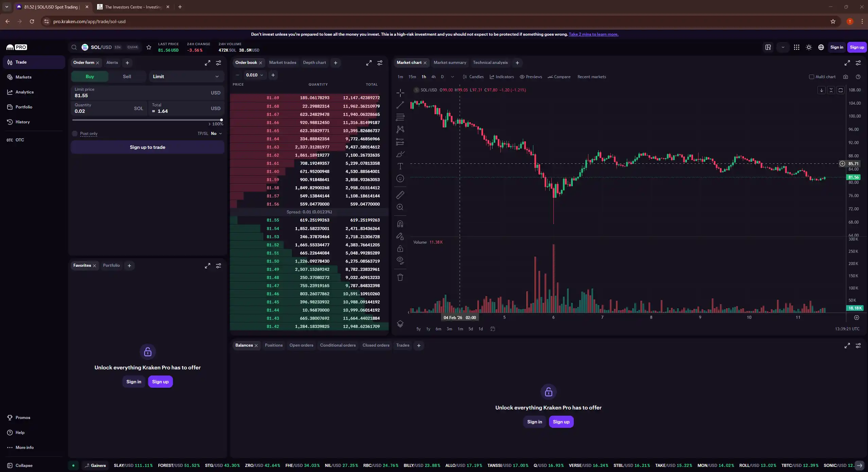Favorite SOL/USD with the star icon
The width and height of the screenshot is (868, 472).
click(x=148, y=47)
